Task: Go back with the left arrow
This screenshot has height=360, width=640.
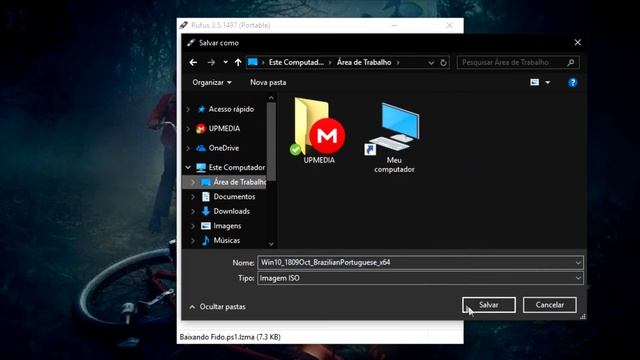Action: 193,62
